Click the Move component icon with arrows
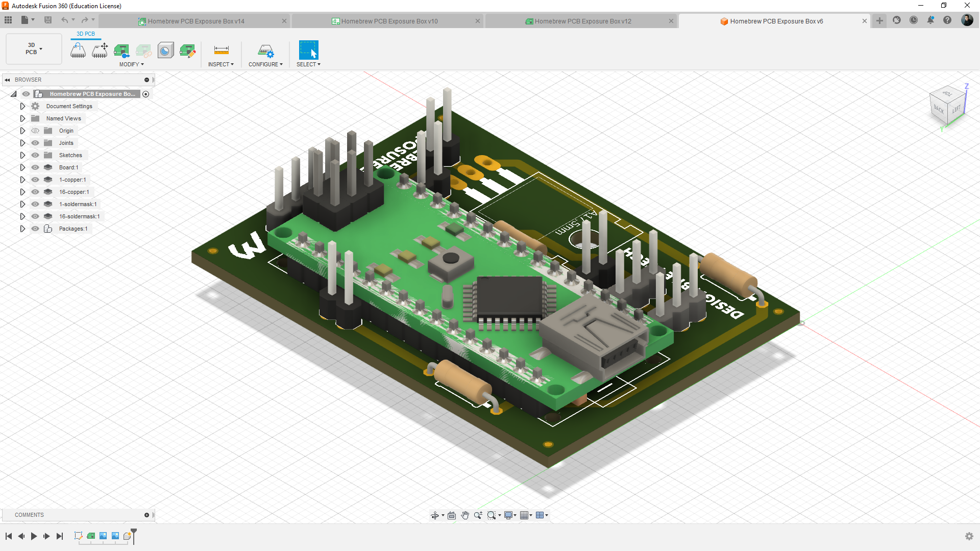 [100, 50]
